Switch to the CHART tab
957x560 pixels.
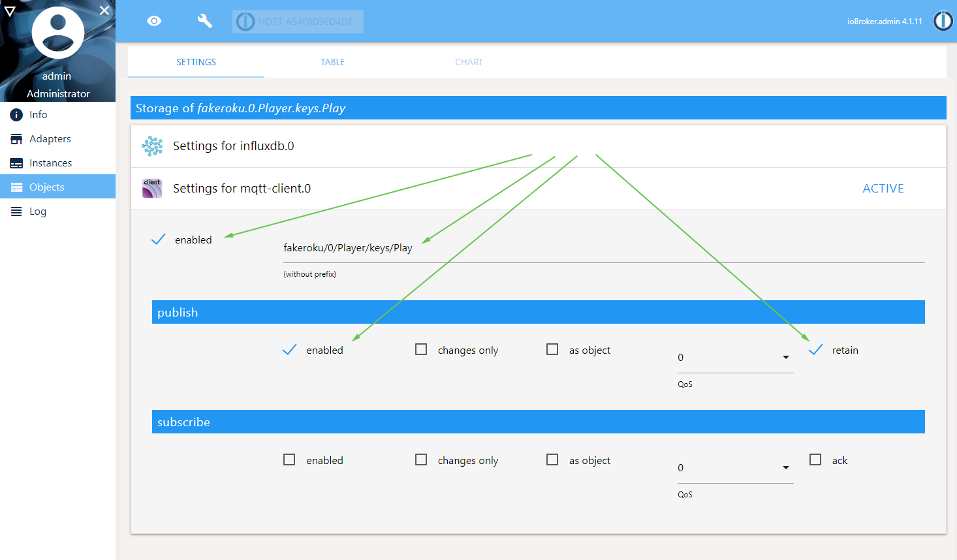coord(469,62)
